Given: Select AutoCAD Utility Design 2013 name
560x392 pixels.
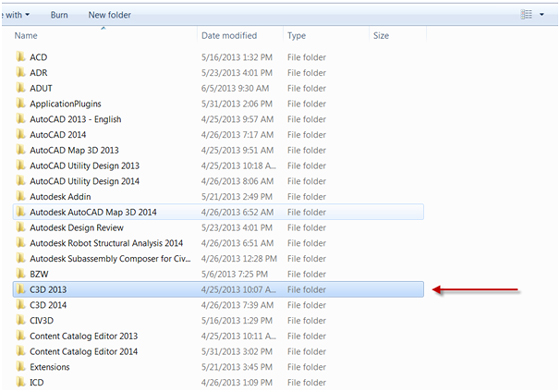Looking at the screenshot, I should click(x=84, y=166).
